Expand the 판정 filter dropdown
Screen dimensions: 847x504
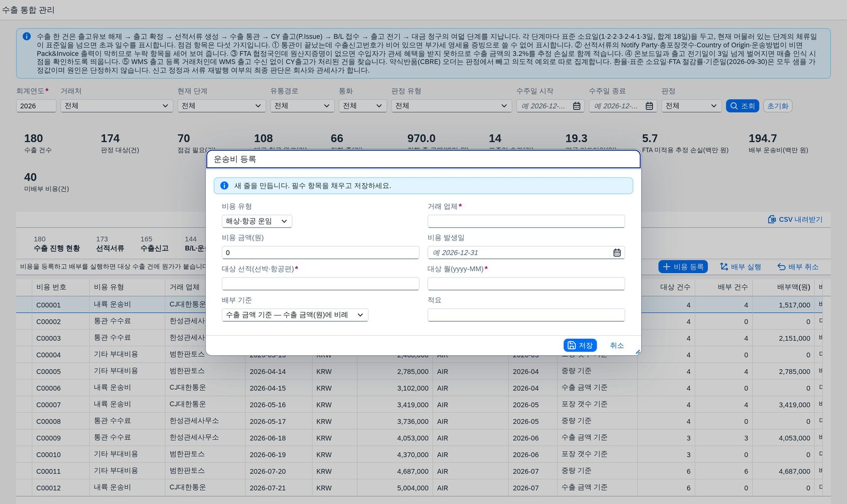coord(691,106)
